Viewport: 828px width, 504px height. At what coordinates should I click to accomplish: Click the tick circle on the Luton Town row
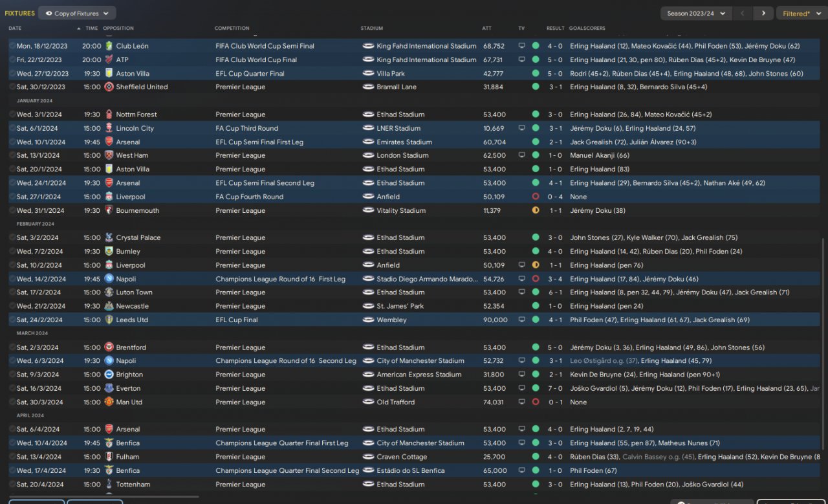[x=12, y=292]
